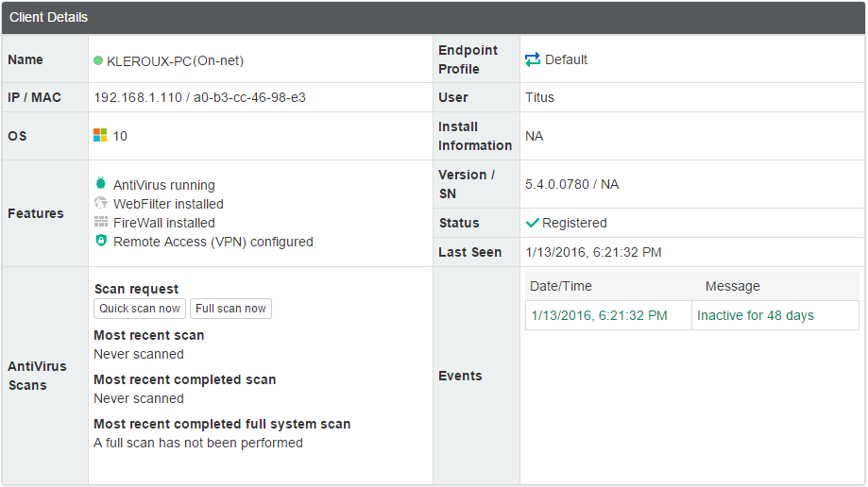Click the Message column header
868x487 pixels.
[x=732, y=286]
